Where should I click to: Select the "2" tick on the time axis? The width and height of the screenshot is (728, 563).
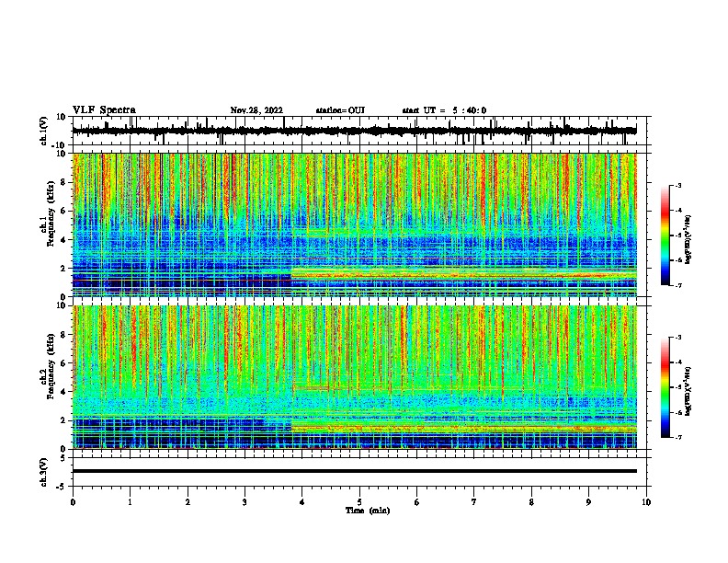pyautogui.click(x=188, y=502)
